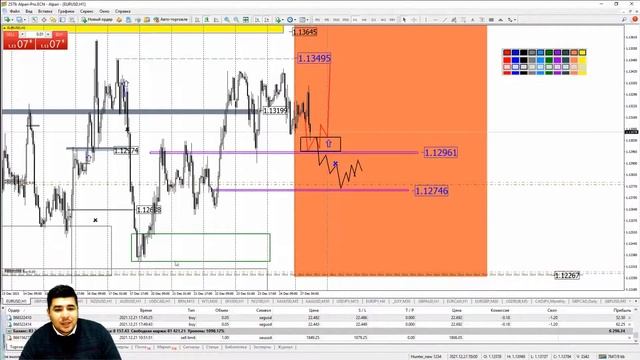
Task: Select the D1 timeframe button
Action: pyautogui.click(x=373, y=20)
